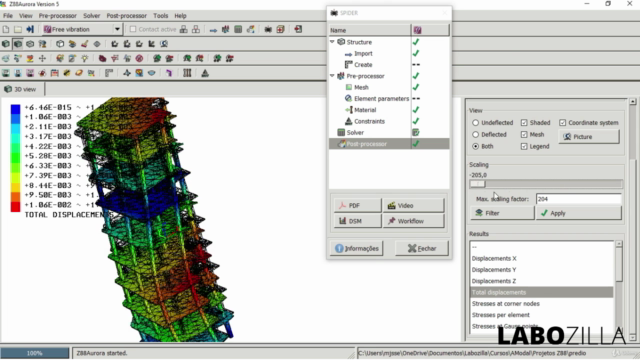Toggle the Shaded checkbox
The width and height of the screenshot is (640, 360).
pos(524,122)
